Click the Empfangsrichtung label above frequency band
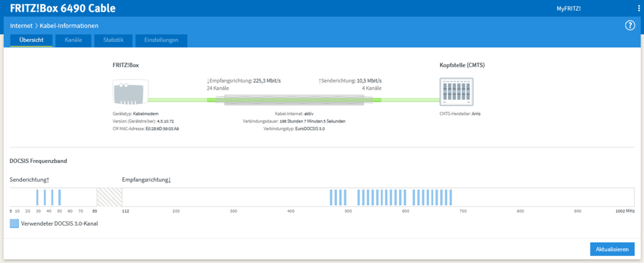Screen dimensions: 644x263 point(146,180)
